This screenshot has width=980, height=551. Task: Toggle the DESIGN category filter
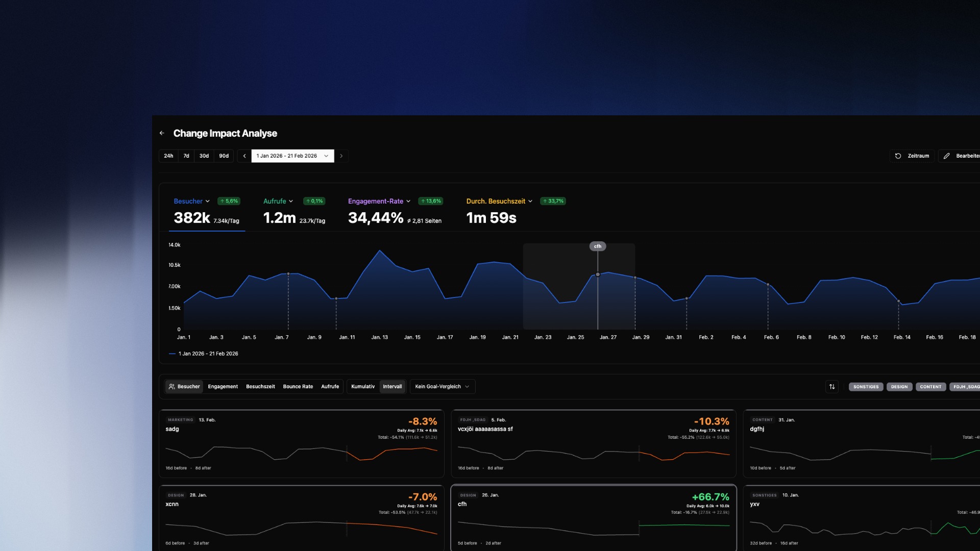[899, 387]
